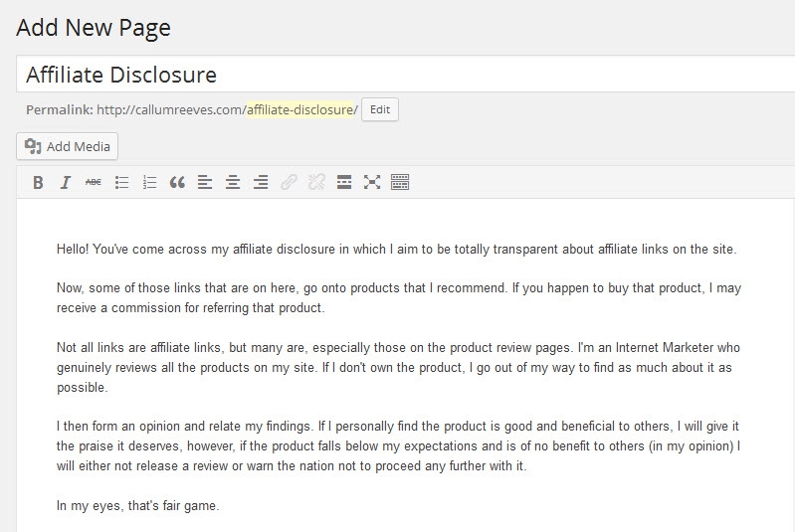Click the highlighted affiliate-disclosure permalink slug
The image size is (795, 532).
pyautogui.click(x=299, y=109)
